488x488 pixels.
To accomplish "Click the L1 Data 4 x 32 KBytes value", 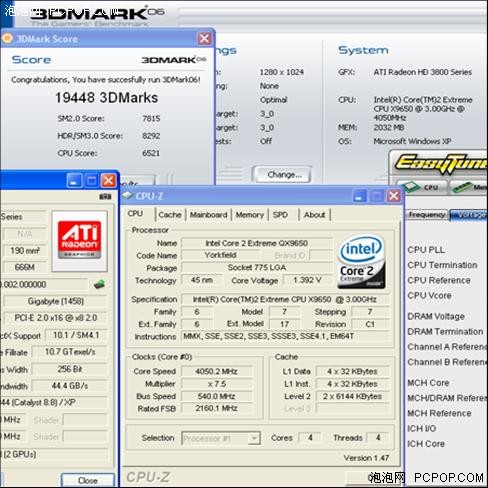I will (x=352, y=371).
